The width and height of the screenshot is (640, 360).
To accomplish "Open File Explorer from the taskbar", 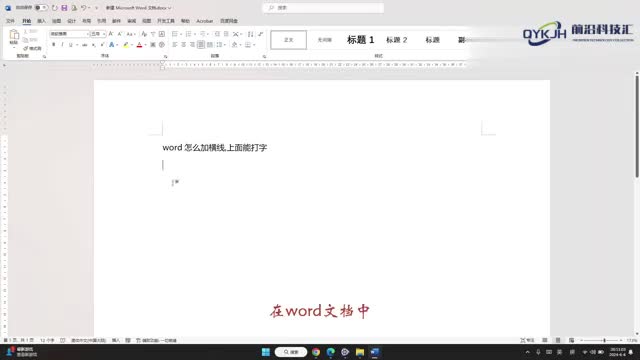I will (x=360, y=352).
